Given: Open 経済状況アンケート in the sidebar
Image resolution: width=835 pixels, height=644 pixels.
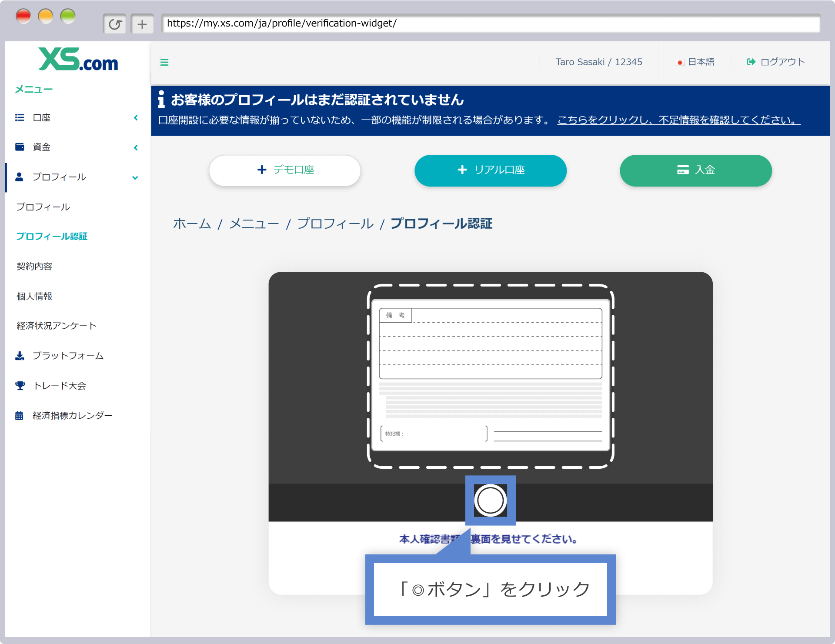Looking at the screenshot, I should tap(57, 326).
